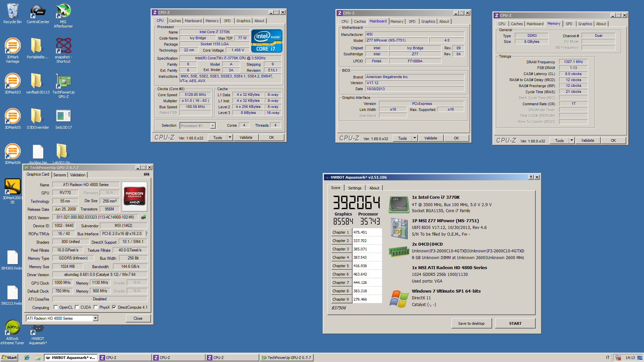
Task: Open the Aquamark Settings tab
Action: (x=355, y=188)
